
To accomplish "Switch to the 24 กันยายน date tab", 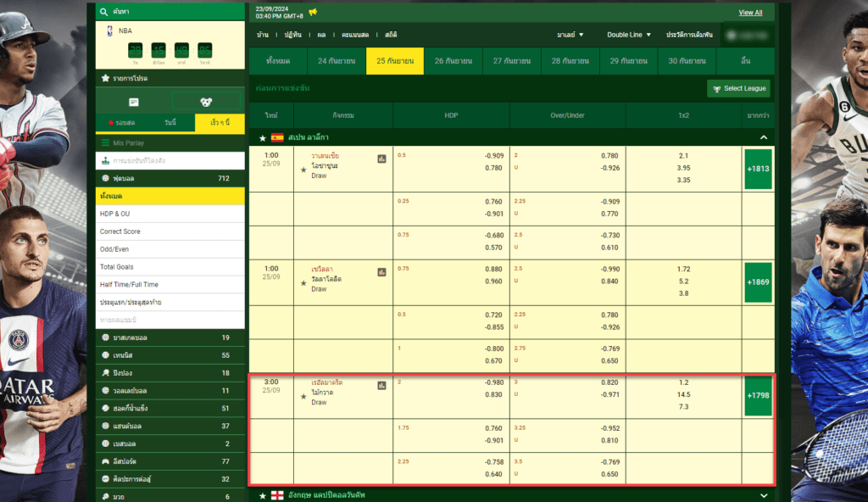I will (337, 61).
